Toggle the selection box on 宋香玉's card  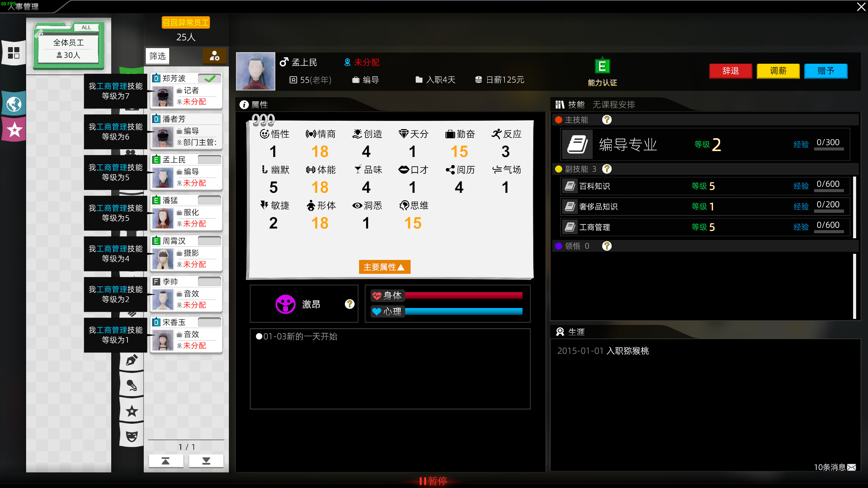pyautogui.click(x=210, y=322)
